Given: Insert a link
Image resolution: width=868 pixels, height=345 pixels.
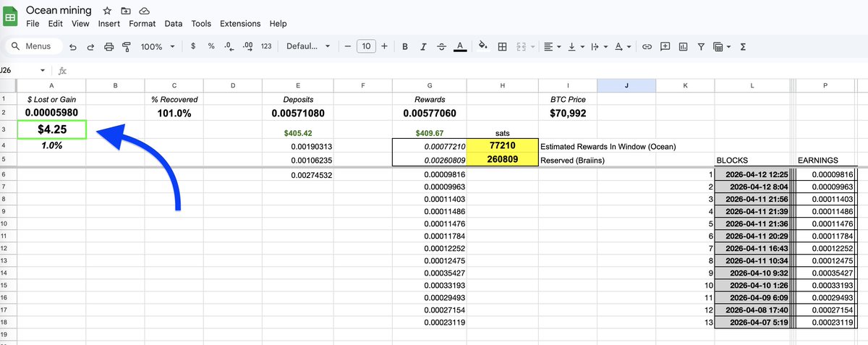Looking at the screenshot, I should (x=647, y=46).
